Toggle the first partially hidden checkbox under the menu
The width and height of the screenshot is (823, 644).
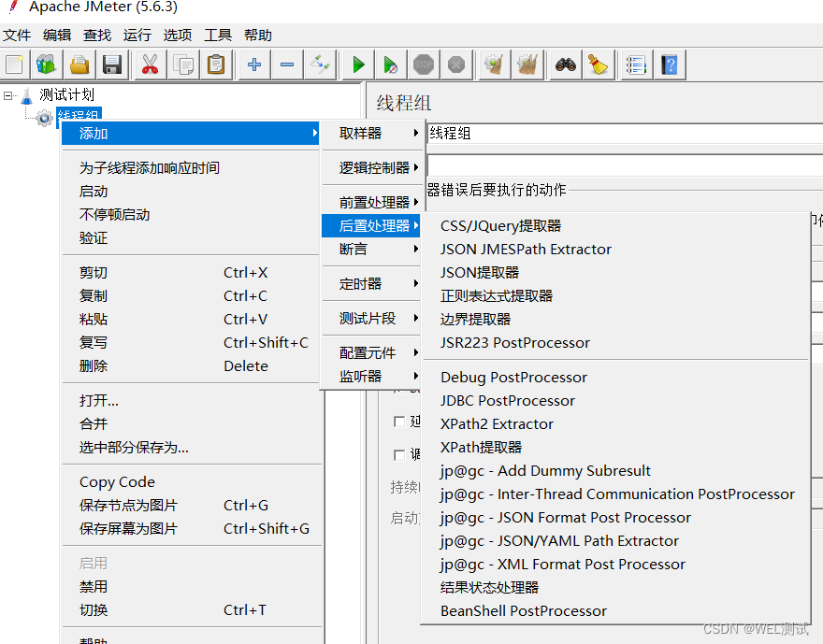[x=399, y=422]
